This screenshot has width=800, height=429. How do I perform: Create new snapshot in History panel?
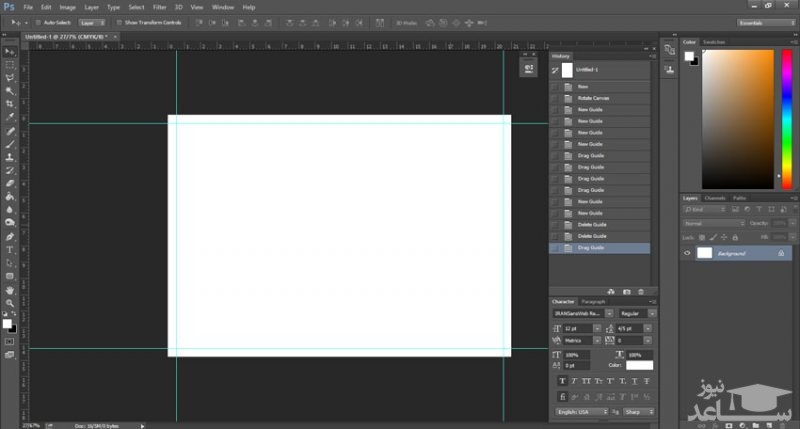pyautogui.click(x=626, y=291)
